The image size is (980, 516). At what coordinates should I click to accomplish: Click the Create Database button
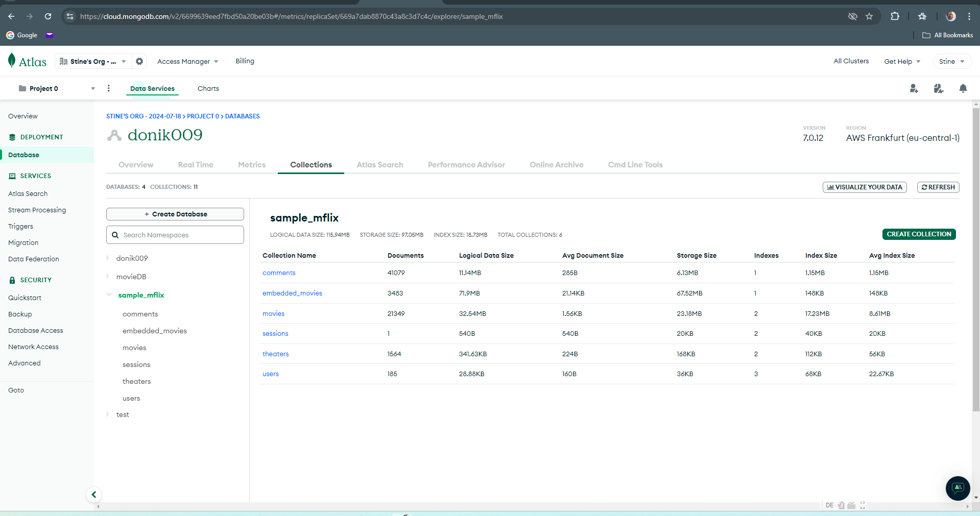175,214
